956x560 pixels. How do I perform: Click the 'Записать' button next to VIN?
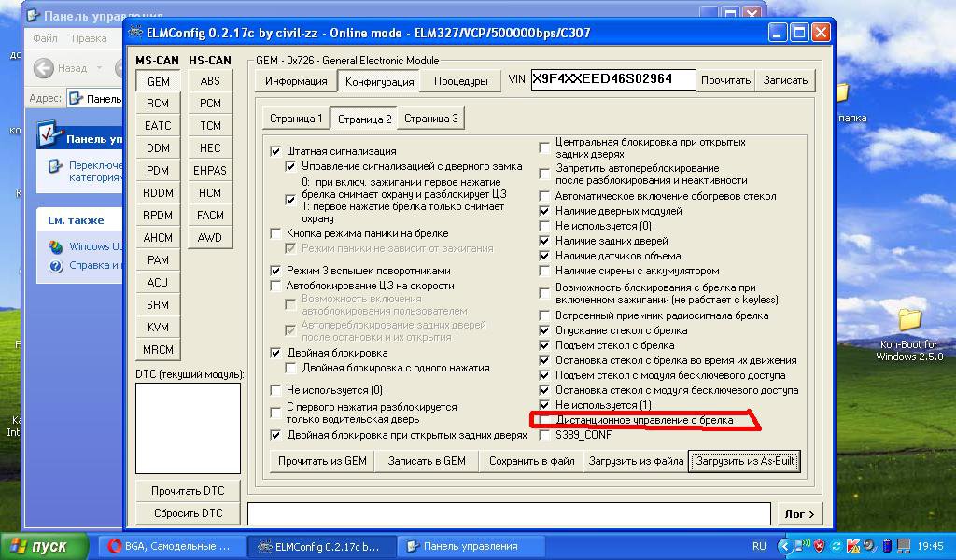[x=785, y=80]
